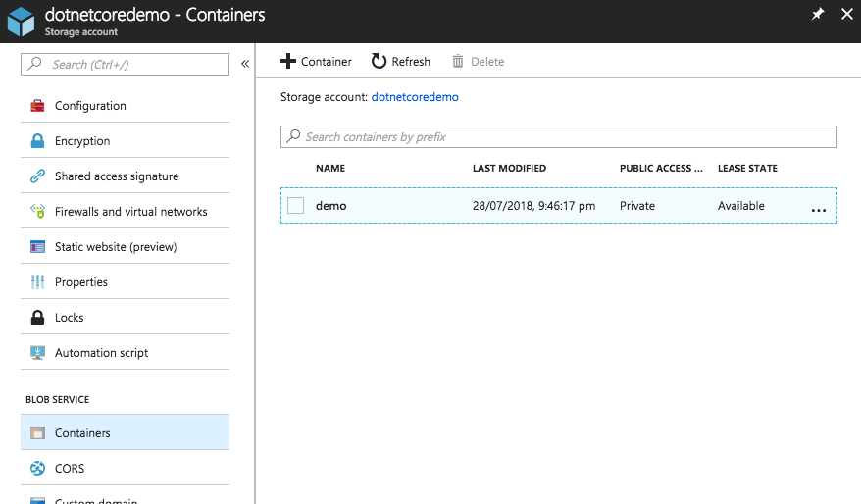
Task: Focus the sidebar Search (Ctrl+/) box
Action: [125, 65]
